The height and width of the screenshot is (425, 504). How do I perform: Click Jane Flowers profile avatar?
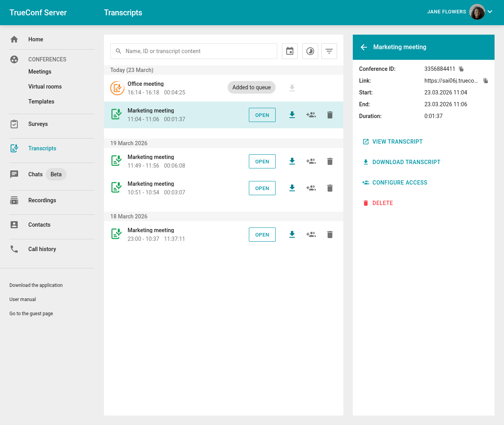click(x=477, y=12)
